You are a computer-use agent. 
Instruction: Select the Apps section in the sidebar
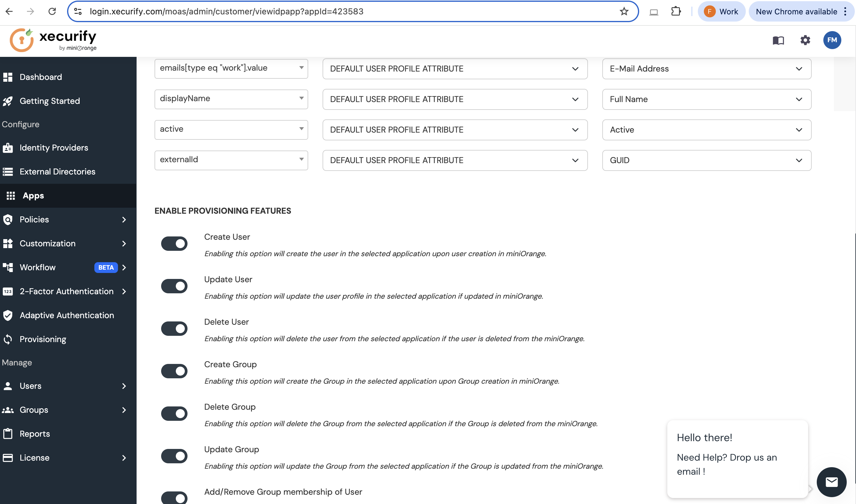(x=33, y=196)
